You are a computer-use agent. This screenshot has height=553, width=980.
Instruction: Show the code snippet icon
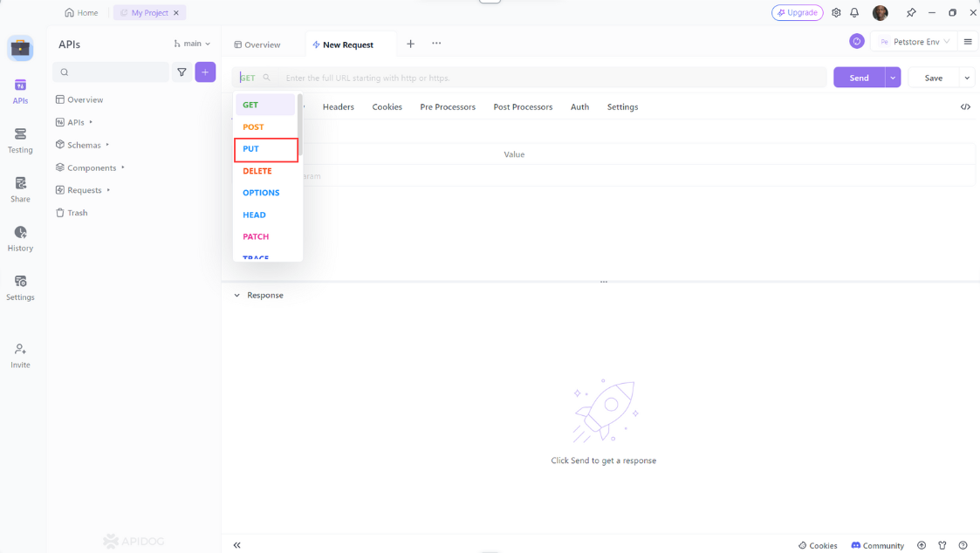point(966,107)
